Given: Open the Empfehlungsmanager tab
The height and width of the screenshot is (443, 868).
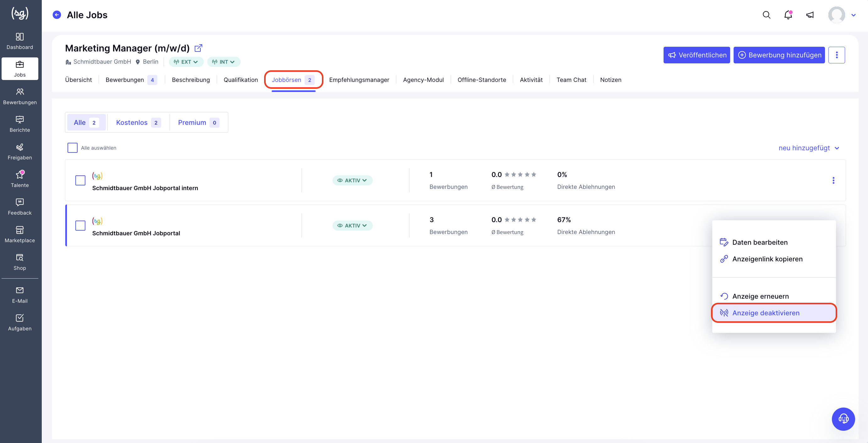Looking at the screenshot, I should [359, 80].
